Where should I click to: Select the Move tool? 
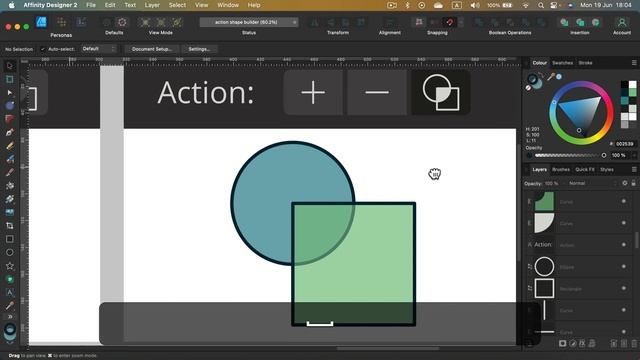click(9, 66)
